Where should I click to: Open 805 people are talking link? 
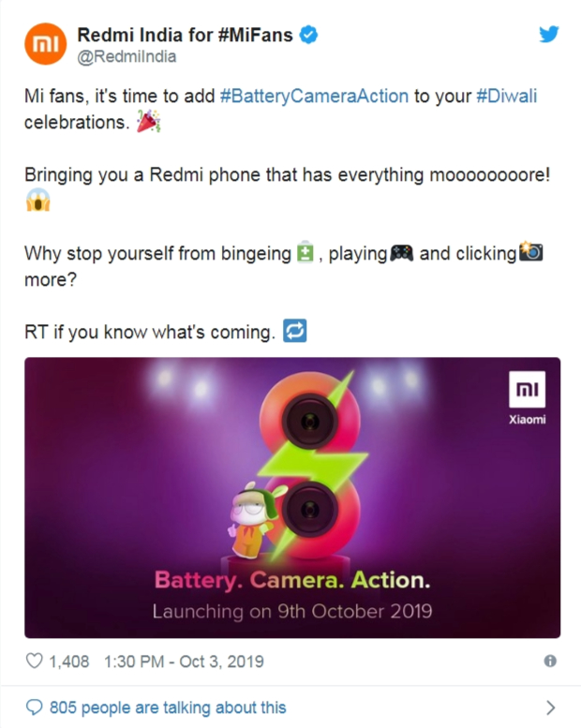click(x=168, y=707)
